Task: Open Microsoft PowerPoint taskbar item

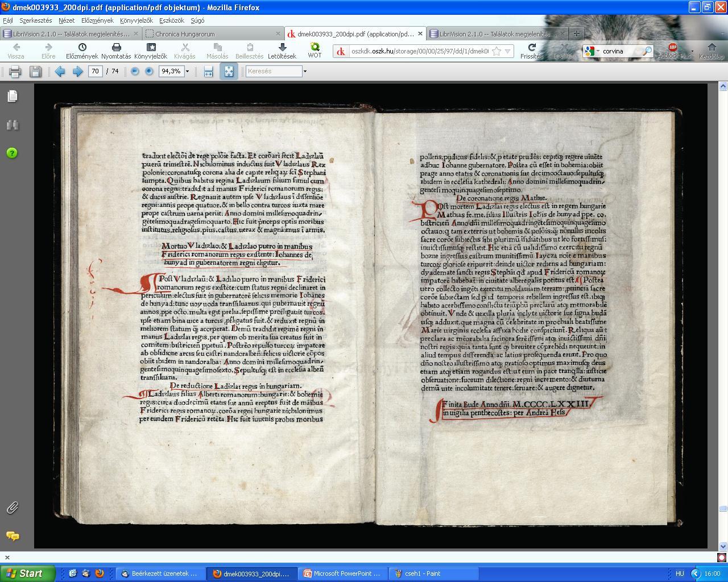Action: coord(342,573)
